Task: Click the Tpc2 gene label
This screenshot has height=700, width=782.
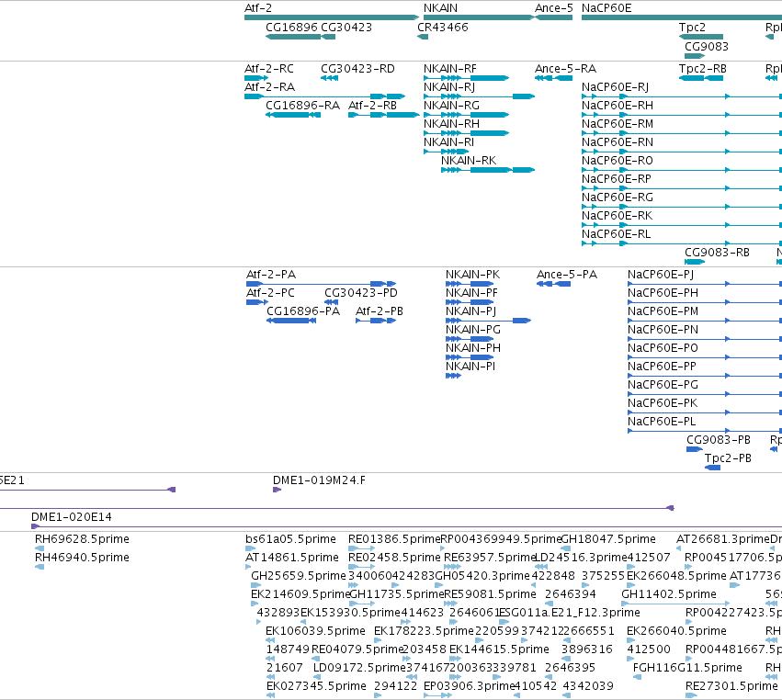Action: tap(692, 28)
